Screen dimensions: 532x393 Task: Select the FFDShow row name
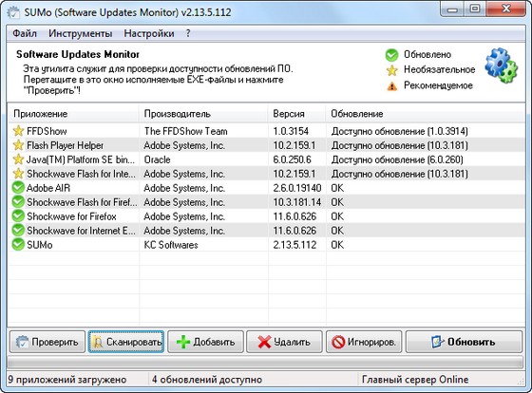(x=47, y=131)
